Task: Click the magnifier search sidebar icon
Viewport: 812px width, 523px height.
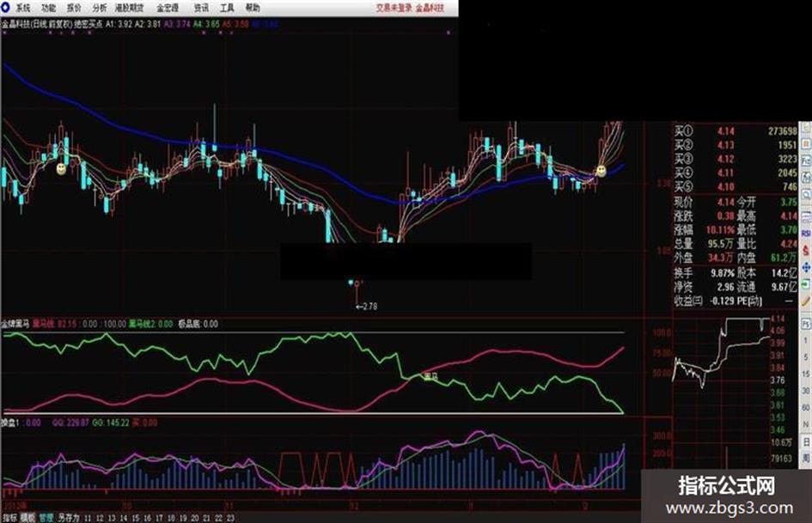Action: [x=806, y=195]
